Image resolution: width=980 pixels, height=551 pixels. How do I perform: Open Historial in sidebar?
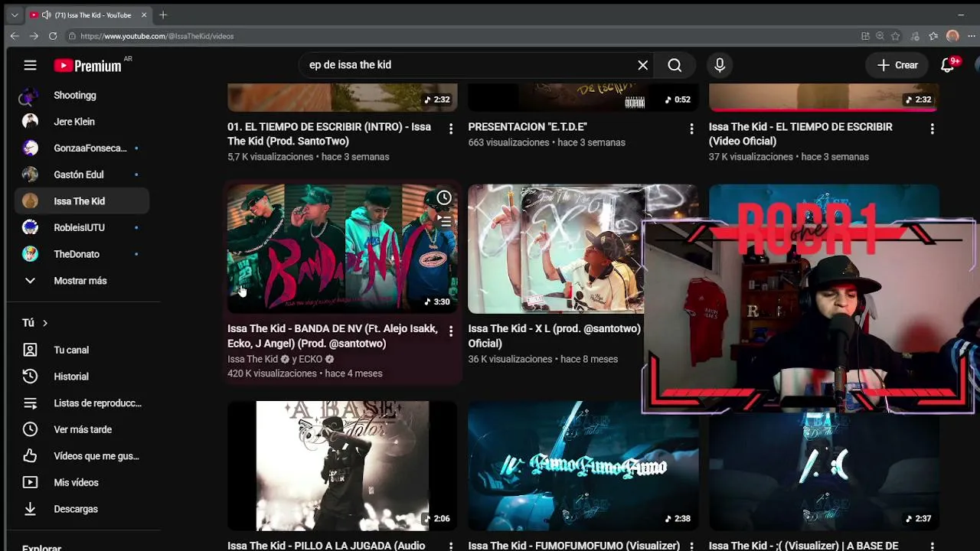coord(82,377)
